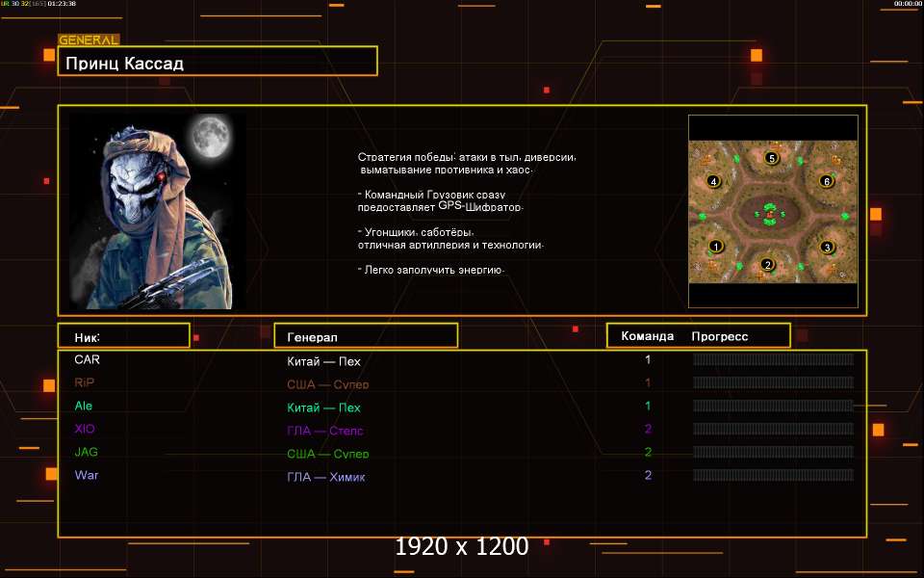Screen dimensions: 924x578
Task: Click 'Китай — Пех' in CAR's row
Action: click(x=323, y=361)
